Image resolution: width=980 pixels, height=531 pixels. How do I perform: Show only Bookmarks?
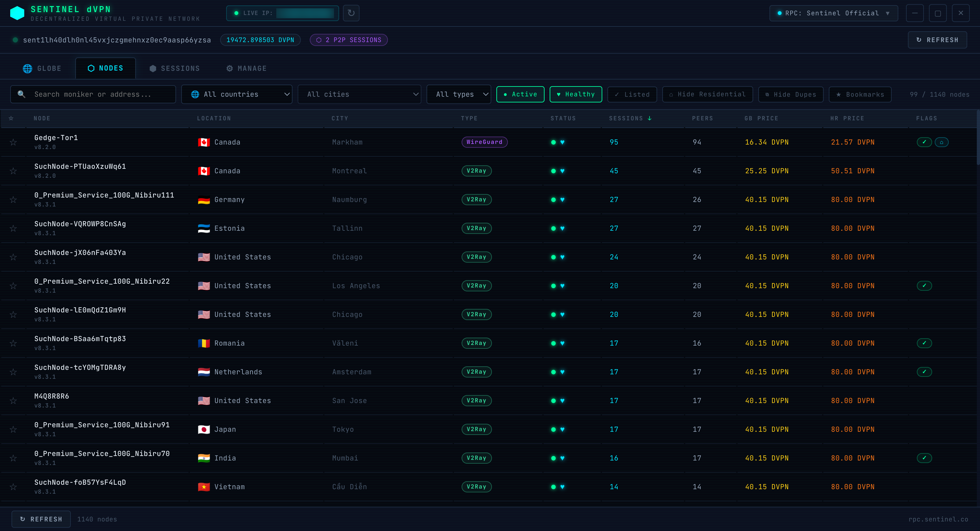(x=860, y=94)
